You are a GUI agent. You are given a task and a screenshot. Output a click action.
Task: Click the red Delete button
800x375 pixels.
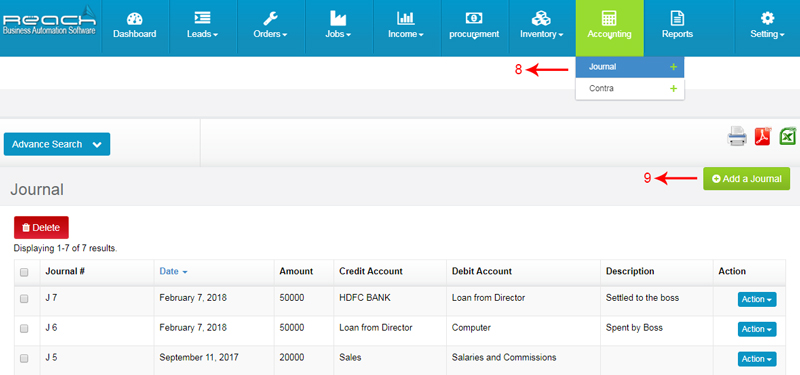click(x=41, y=228)
